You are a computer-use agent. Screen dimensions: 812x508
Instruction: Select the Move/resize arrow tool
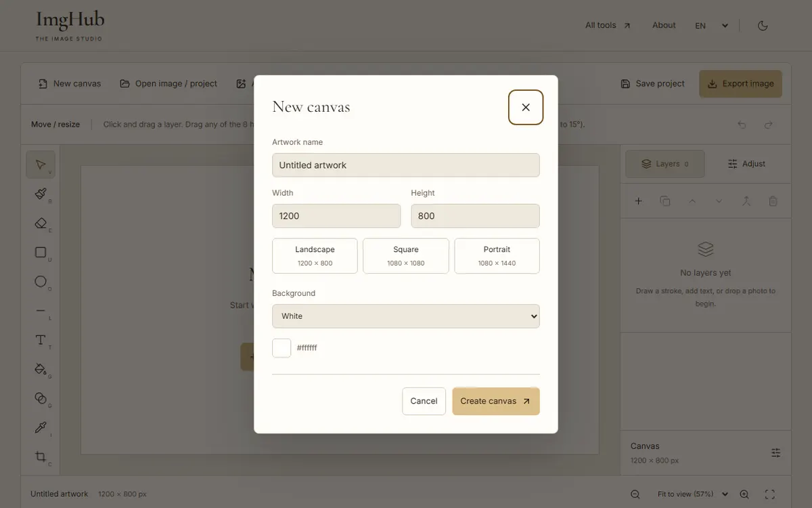point(41,165)
